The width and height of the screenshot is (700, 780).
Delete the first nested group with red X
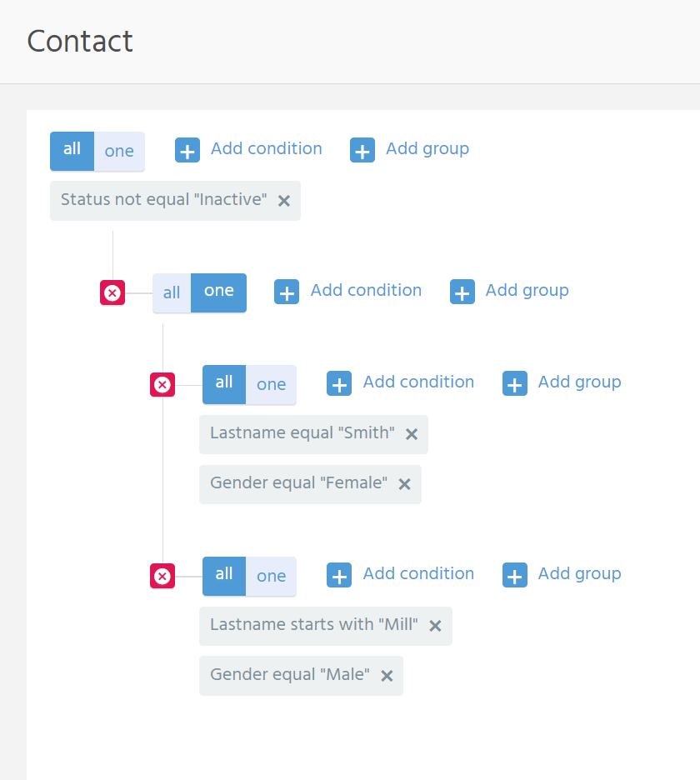tap(112, 292)
